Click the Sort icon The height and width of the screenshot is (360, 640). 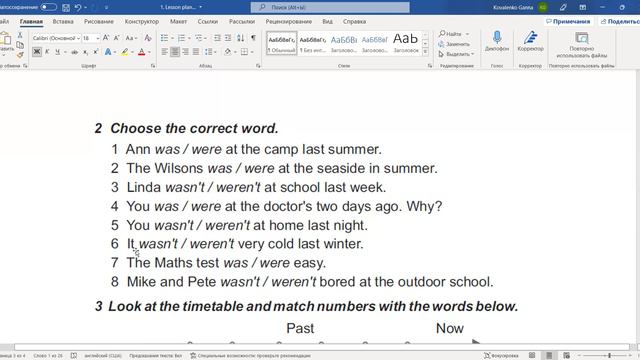click(240, 38)
